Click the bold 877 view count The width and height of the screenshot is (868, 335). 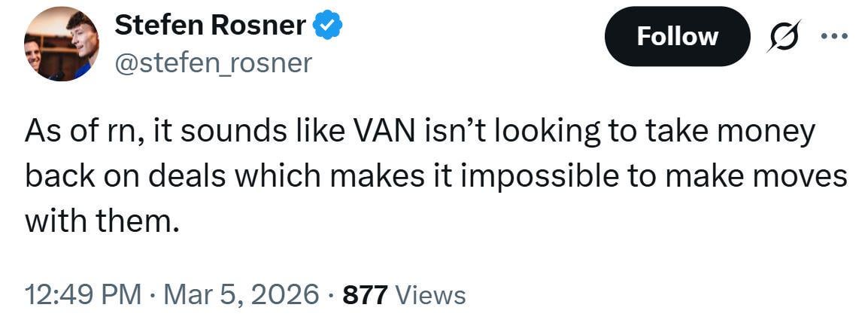pyautogui.click(x=365, y=295)
